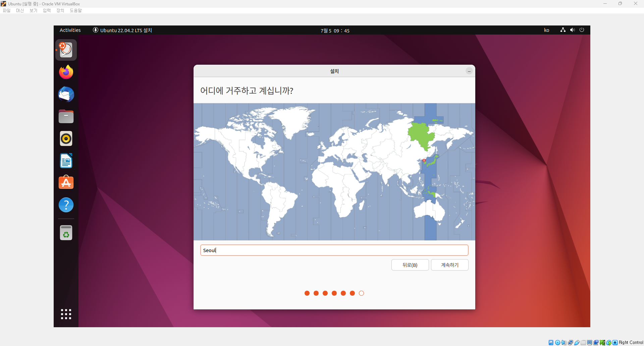Image resolution: width=644 pixels, height=346 pixels.
Task: Click VirtualBox mouse integration status icon
Action: click(608, 342)
